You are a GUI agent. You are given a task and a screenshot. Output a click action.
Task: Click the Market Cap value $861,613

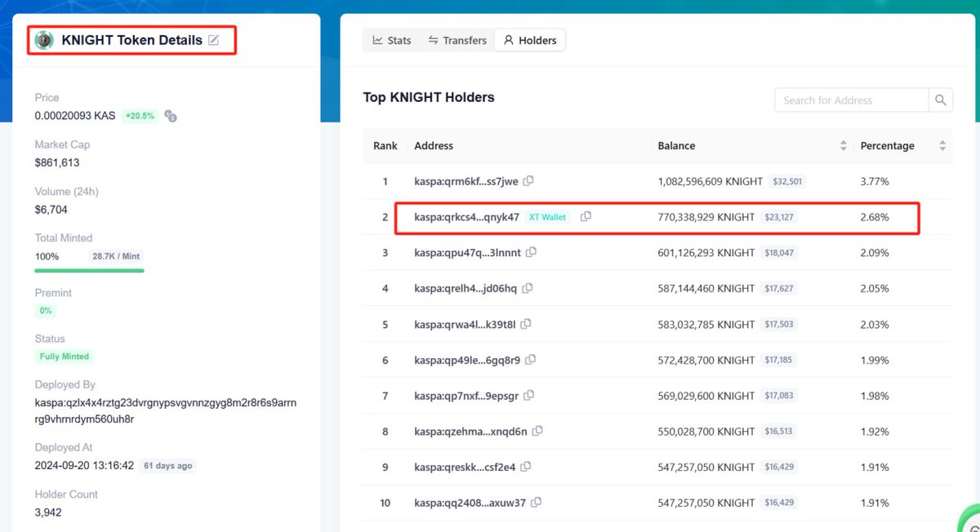57,162
